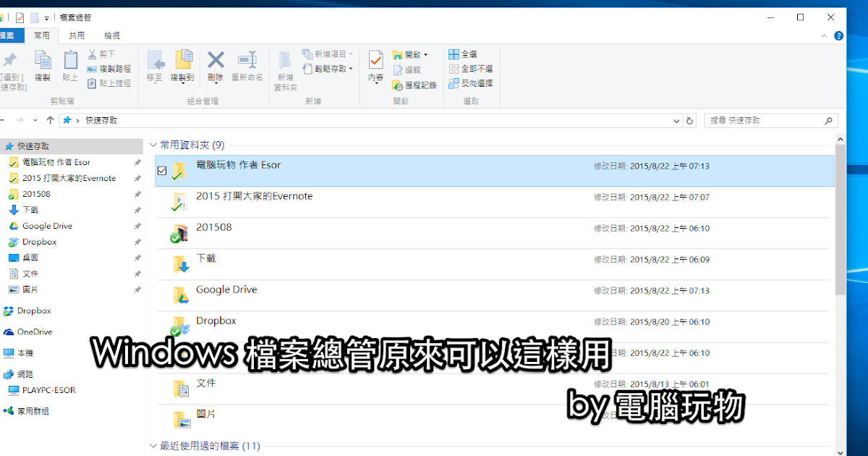Open the Customize Quick Access Toolbar arrow

(x=47, y=17)
